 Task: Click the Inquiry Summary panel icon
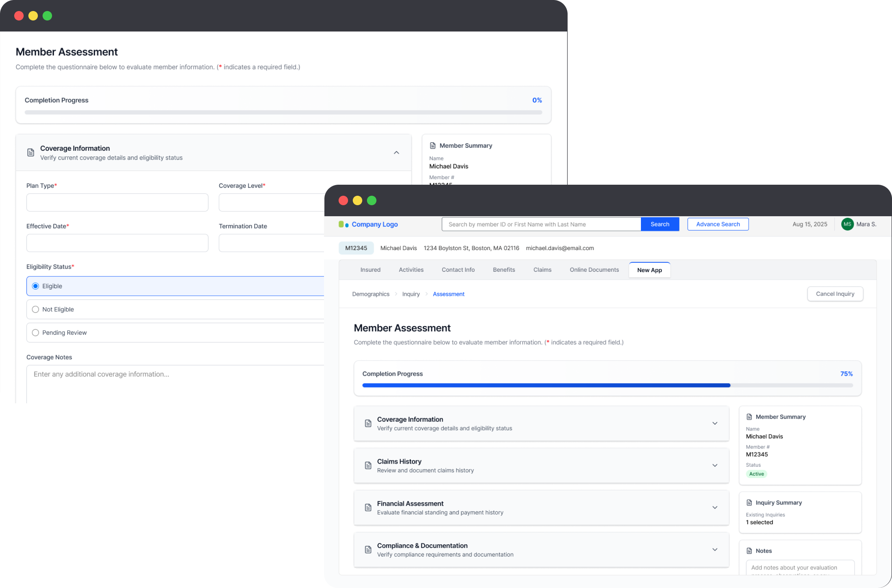pyautogui.click(x=749, y=503)
